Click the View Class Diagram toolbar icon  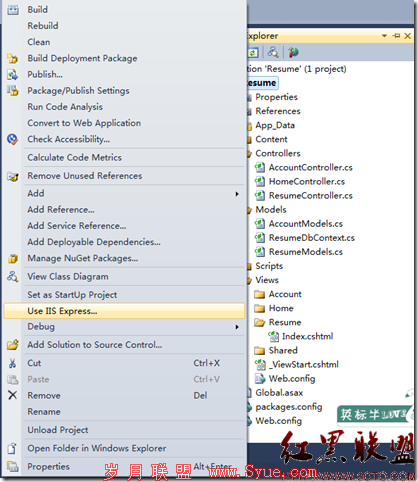click(x=273, y=52)
